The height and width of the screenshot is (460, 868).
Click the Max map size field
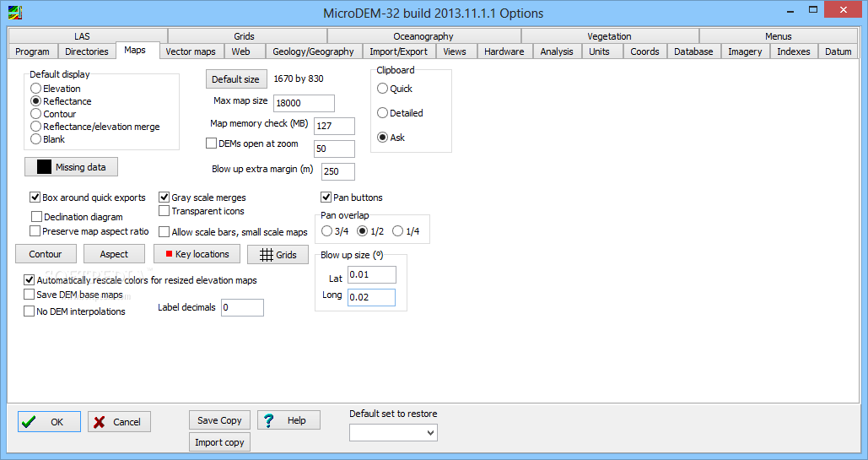[x=304, y=103]
